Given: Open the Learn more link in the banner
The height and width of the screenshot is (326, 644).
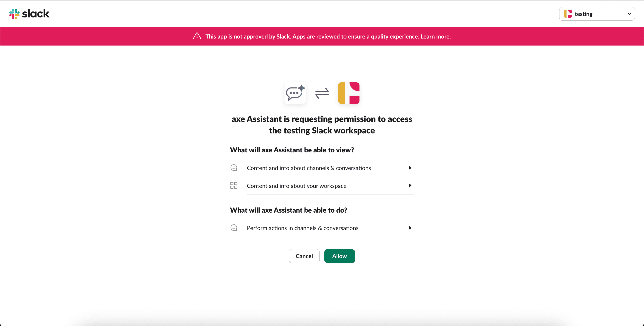Looking at the screenshot, I should tap(435, 36).
